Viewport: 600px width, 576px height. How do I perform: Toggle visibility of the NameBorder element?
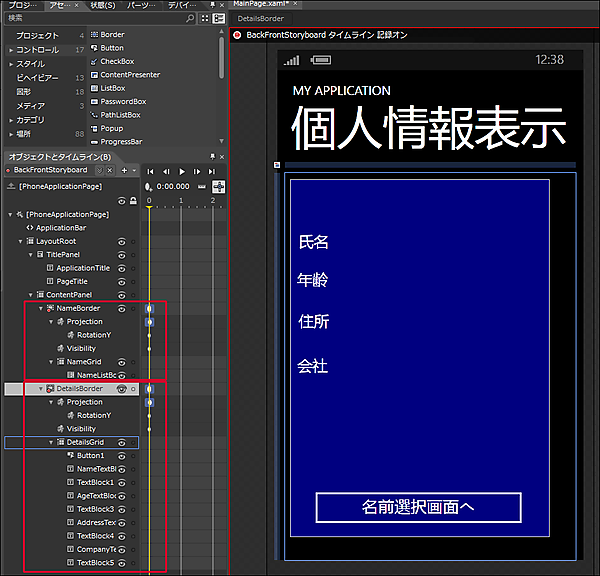(121, 308)
